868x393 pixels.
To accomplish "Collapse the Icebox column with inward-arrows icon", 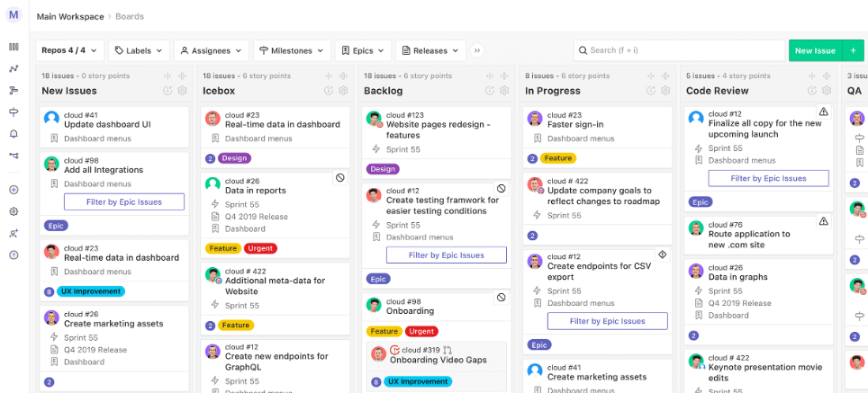I will (329, 76).
